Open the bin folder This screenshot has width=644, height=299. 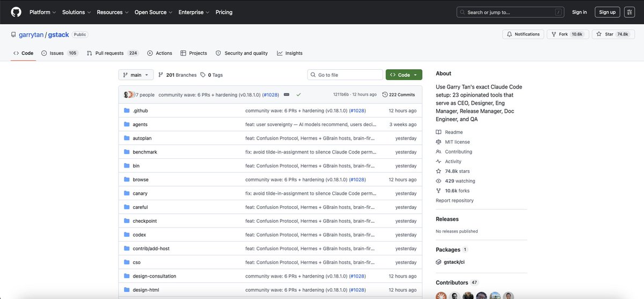[x=136, y=166]
